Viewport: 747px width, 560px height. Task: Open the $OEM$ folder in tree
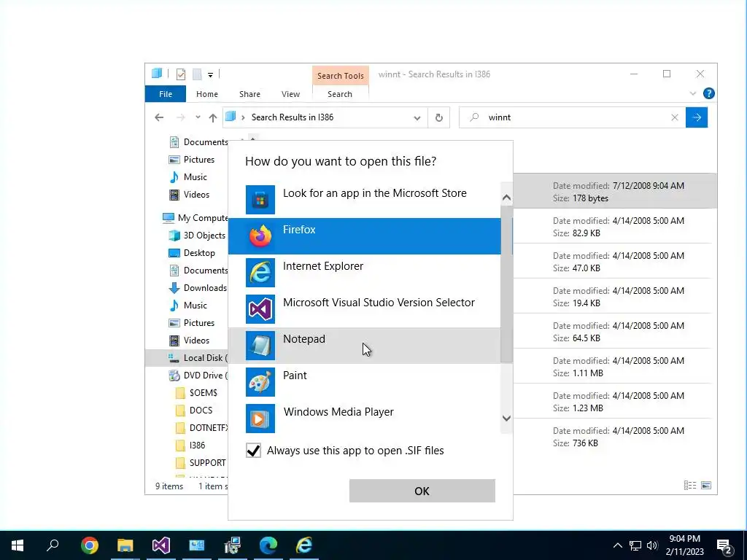tap(203, 393)
